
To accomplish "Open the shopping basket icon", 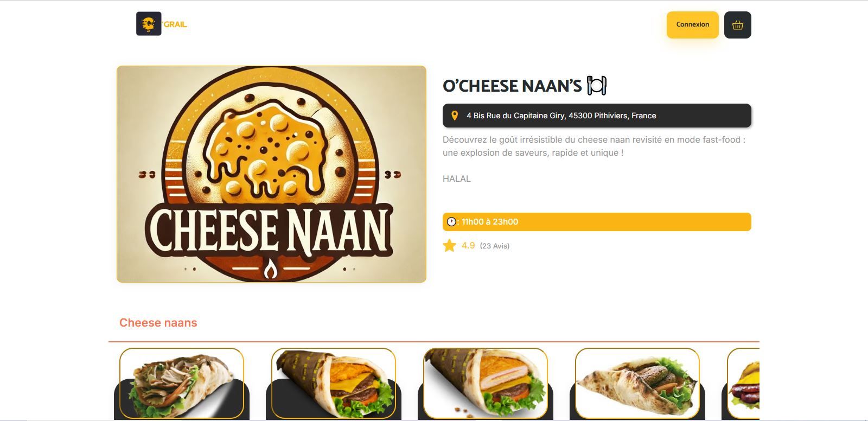I will [x=737, y=25].
